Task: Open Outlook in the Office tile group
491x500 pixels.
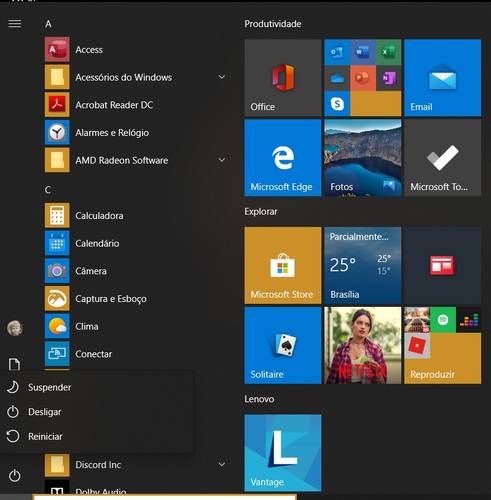Action: pos(337,52)
